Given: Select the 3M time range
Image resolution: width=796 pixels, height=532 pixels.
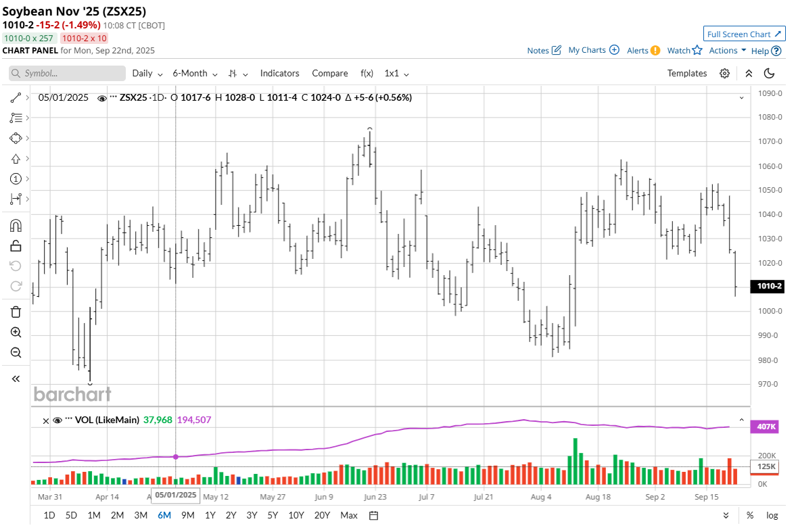Looking at the screenshot, I should tap(141, 516).
